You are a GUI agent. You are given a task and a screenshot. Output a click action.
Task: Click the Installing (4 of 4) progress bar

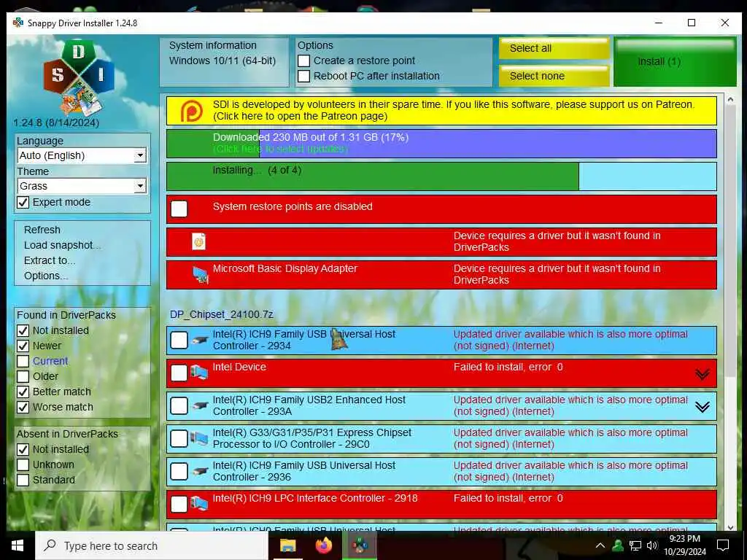[441, 176]
